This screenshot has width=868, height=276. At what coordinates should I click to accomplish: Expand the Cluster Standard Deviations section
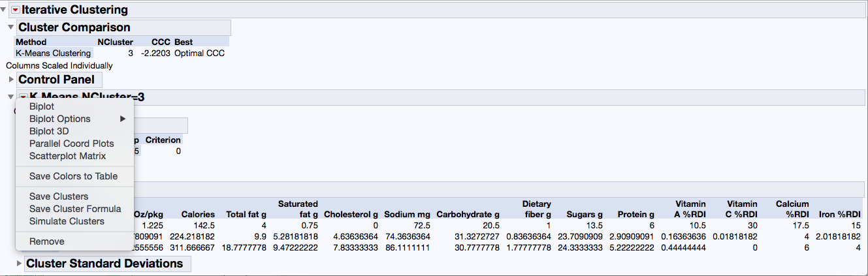19,263
